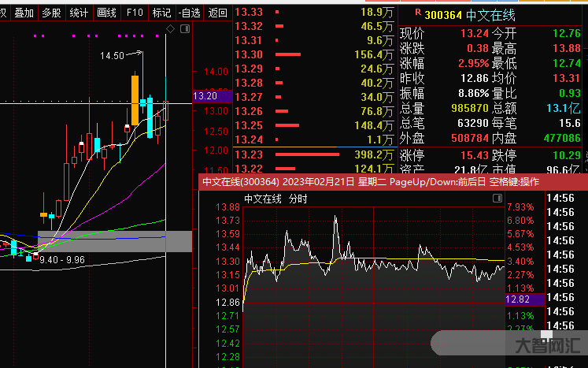The width and height of the screenshot is (588, 368).
Task: Select 多股 multi-stock view
Action: point(51,13)
